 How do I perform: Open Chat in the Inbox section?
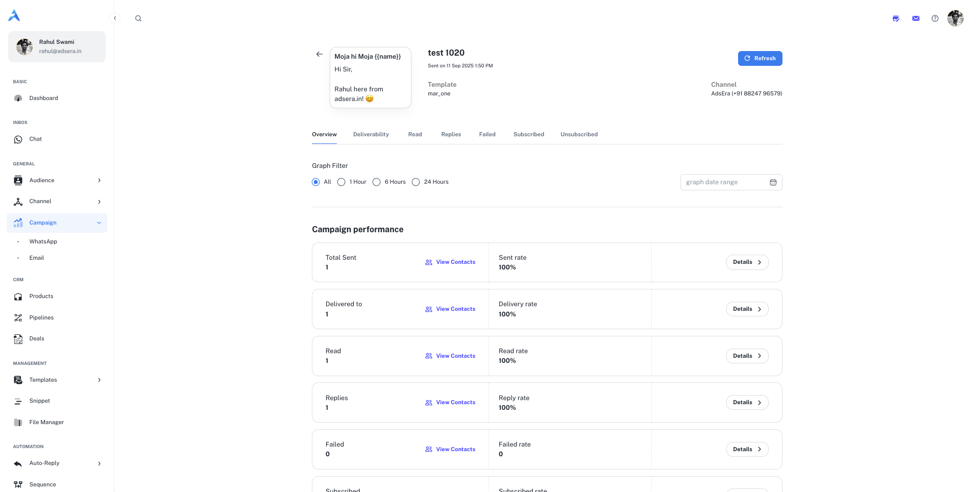[35, 139]
